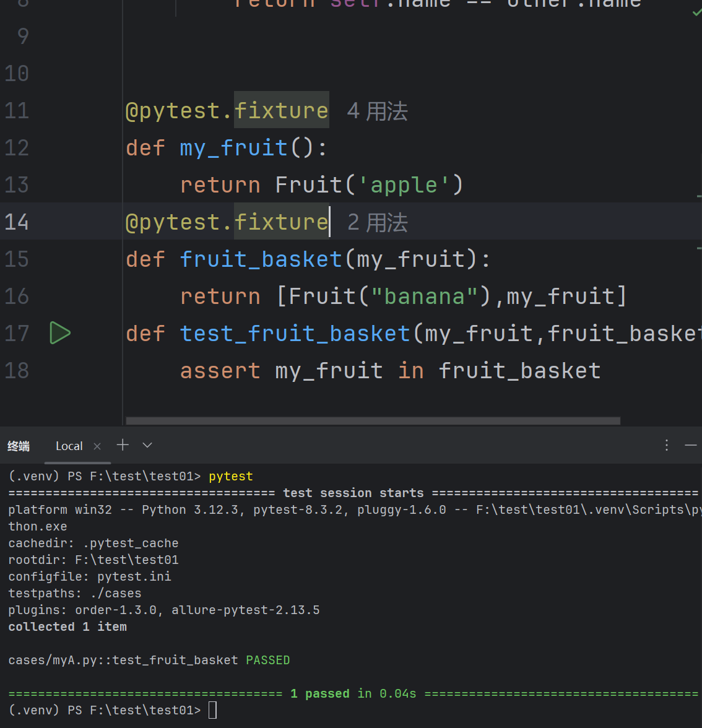Viewport: 702px width, 728px height.
Task: Click line number 14 in the gutter
Action: tap(17, 222)
